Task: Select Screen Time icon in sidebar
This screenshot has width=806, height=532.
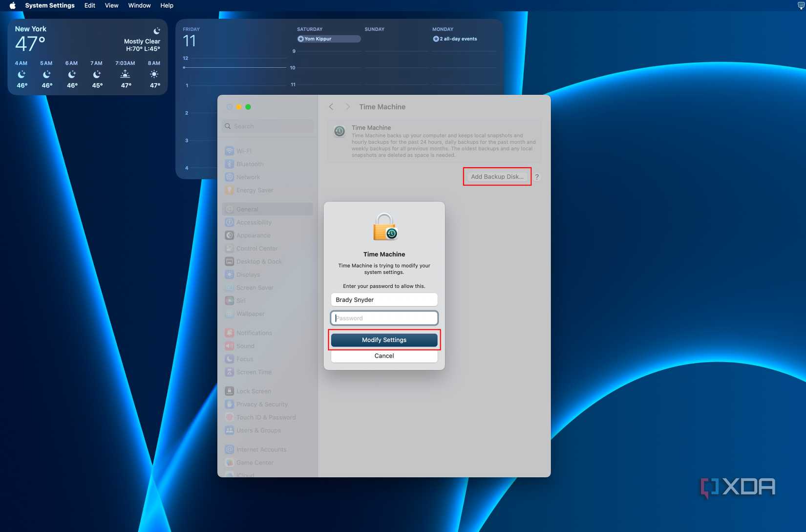Action: (229, 372)
